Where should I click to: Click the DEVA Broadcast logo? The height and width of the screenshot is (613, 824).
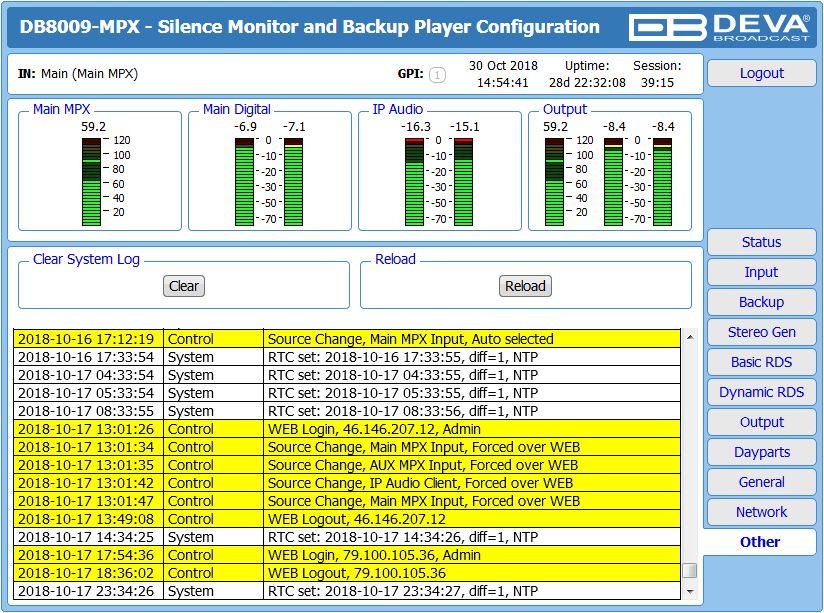click(719, 27)
